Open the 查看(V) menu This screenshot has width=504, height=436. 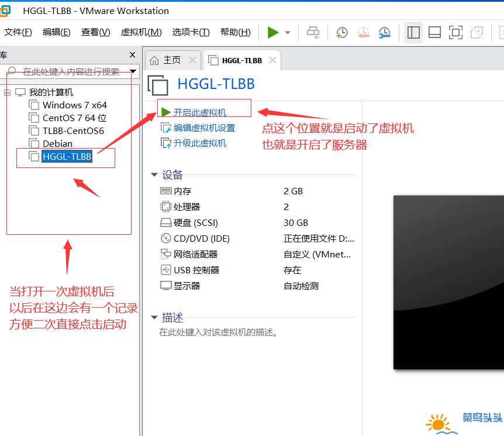click(x=96, y=32)
